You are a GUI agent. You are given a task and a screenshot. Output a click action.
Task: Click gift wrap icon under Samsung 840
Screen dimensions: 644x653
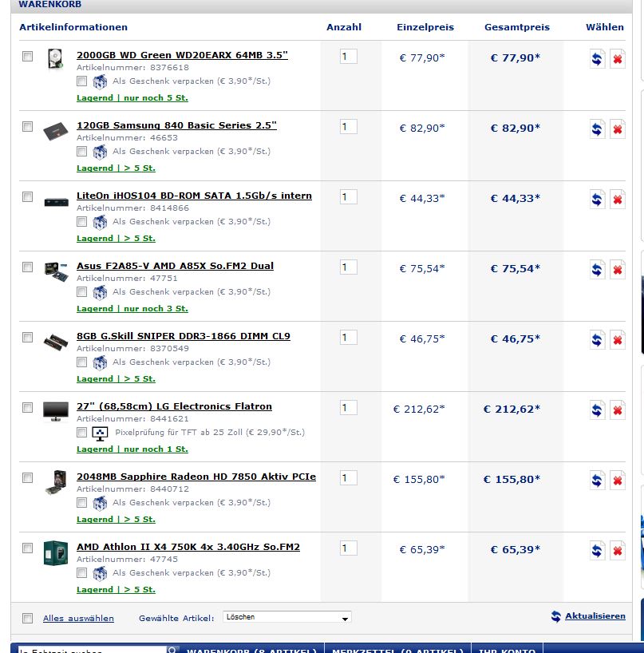[100, 152]
